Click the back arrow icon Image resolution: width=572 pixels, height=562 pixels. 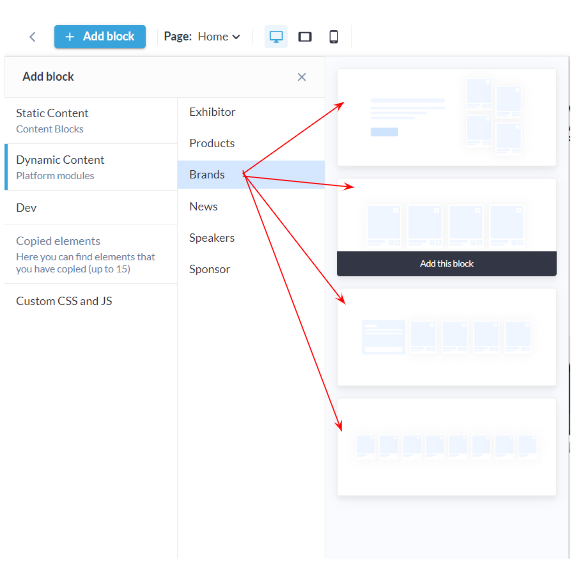32,37
